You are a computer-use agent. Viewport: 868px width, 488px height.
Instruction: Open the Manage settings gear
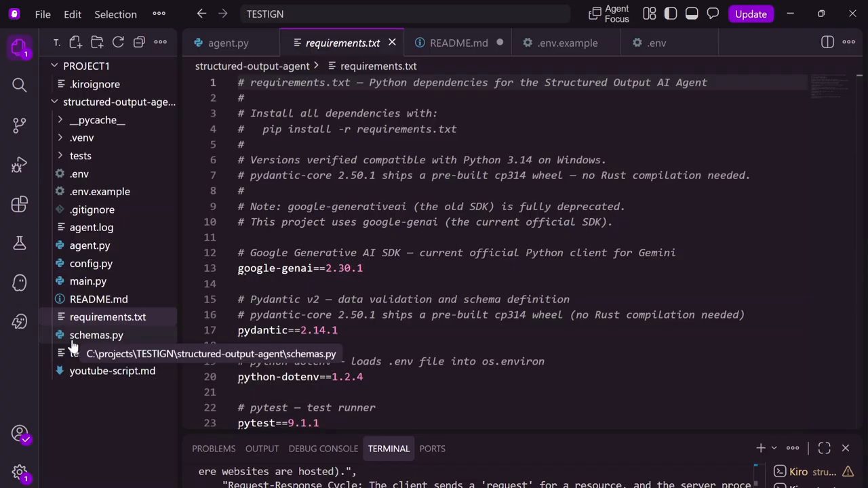click(19, 472)
